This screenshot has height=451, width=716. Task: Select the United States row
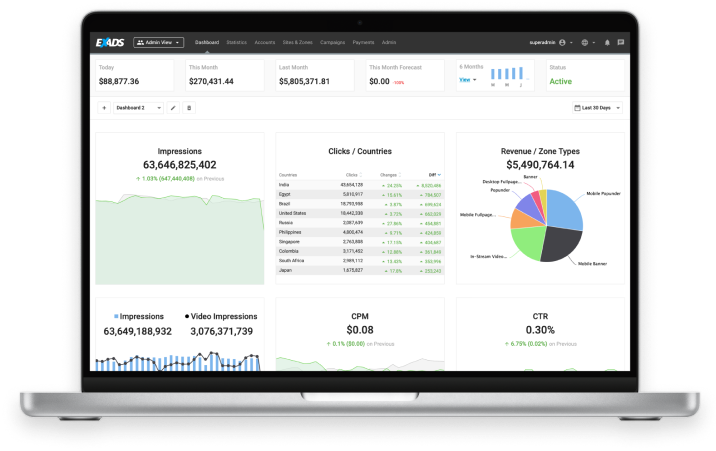[360, 213]
